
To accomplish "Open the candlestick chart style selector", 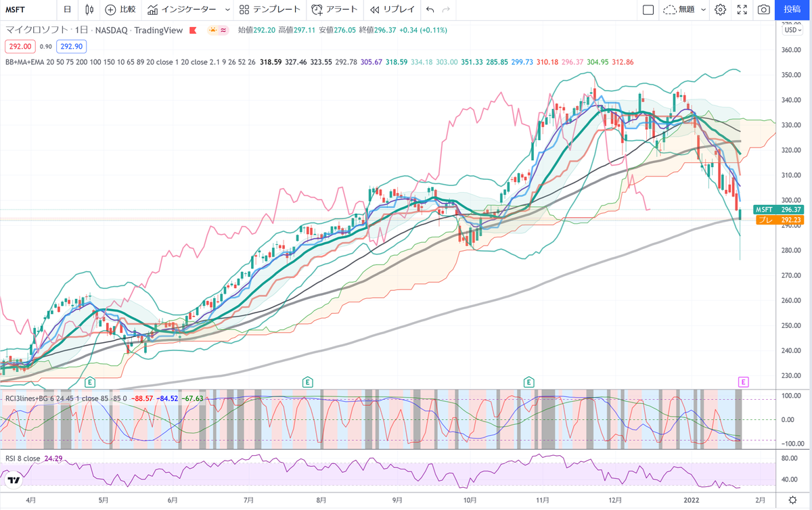I will tap(90, 9).
